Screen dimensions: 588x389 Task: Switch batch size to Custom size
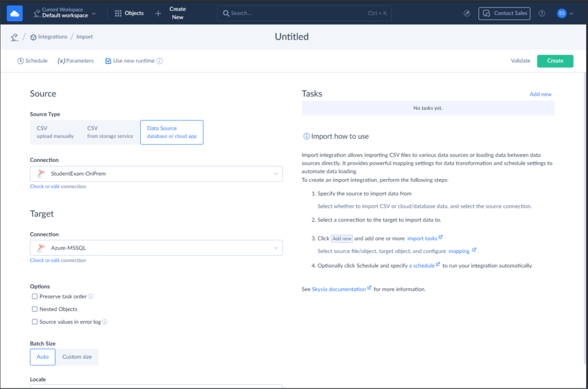[77, 357]
